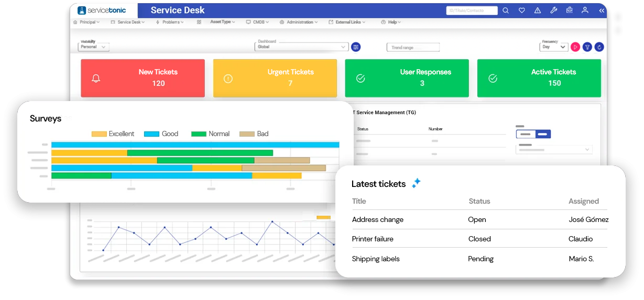
Task: Click the pink play button icon
Action: click(575, 47)
